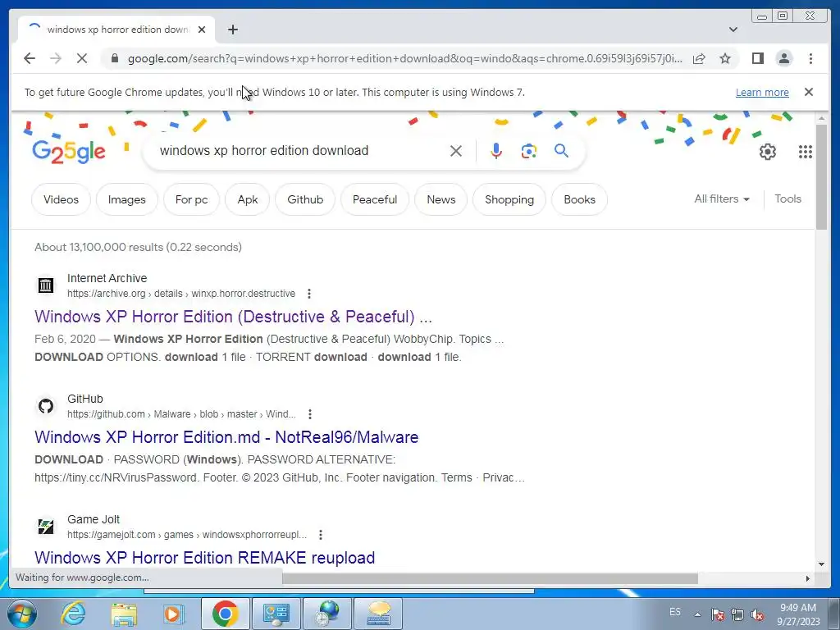Expand the tab search chevron
The width and height of the screenshot is (840, 630).
click(x=733, y=30)
